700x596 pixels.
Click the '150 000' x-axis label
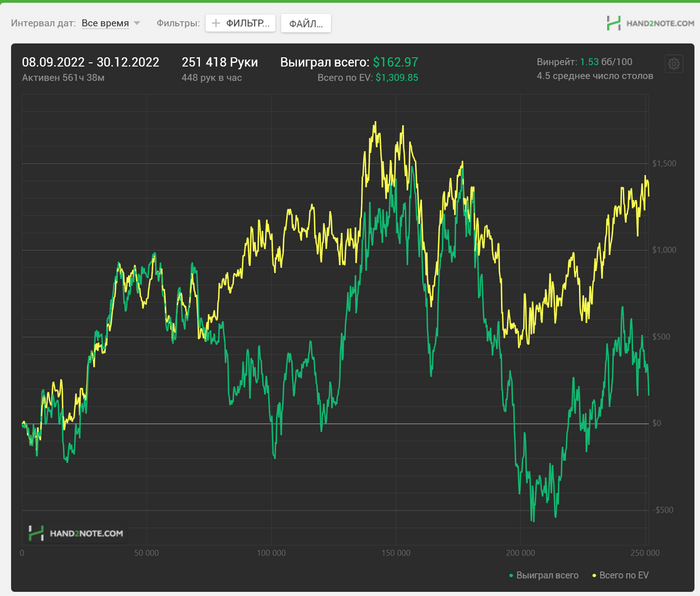pyautogui.click(x=396, y=553)
